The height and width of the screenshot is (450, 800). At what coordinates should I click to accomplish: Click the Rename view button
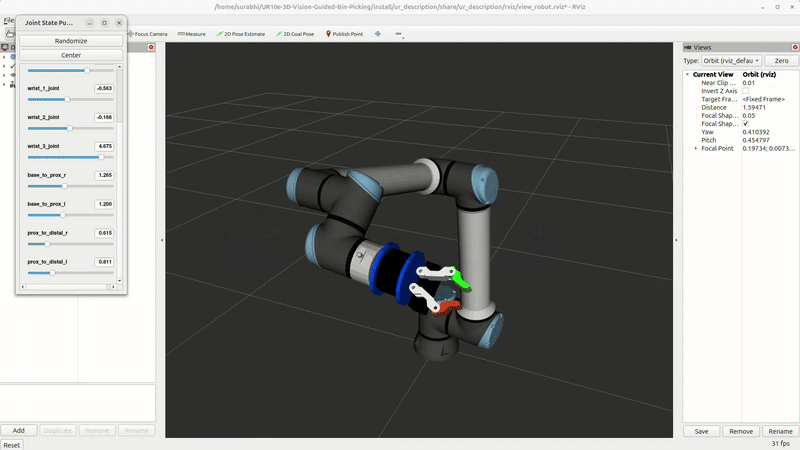tap(780, 431)
